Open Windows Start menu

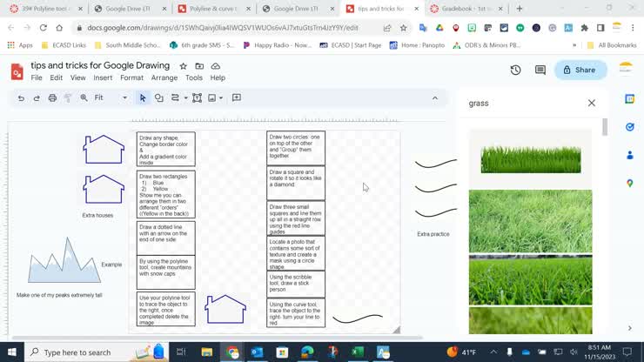click(11, 352)
